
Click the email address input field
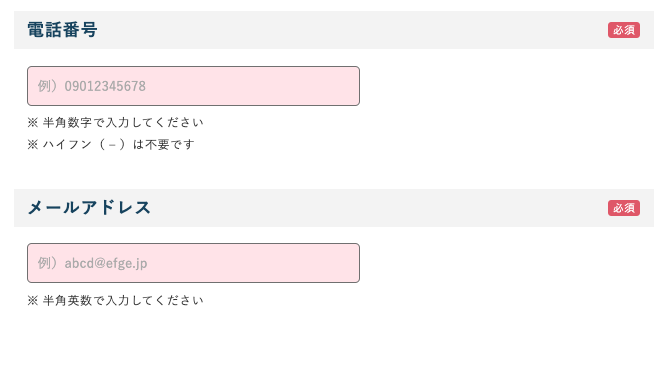tap(193, 263)
